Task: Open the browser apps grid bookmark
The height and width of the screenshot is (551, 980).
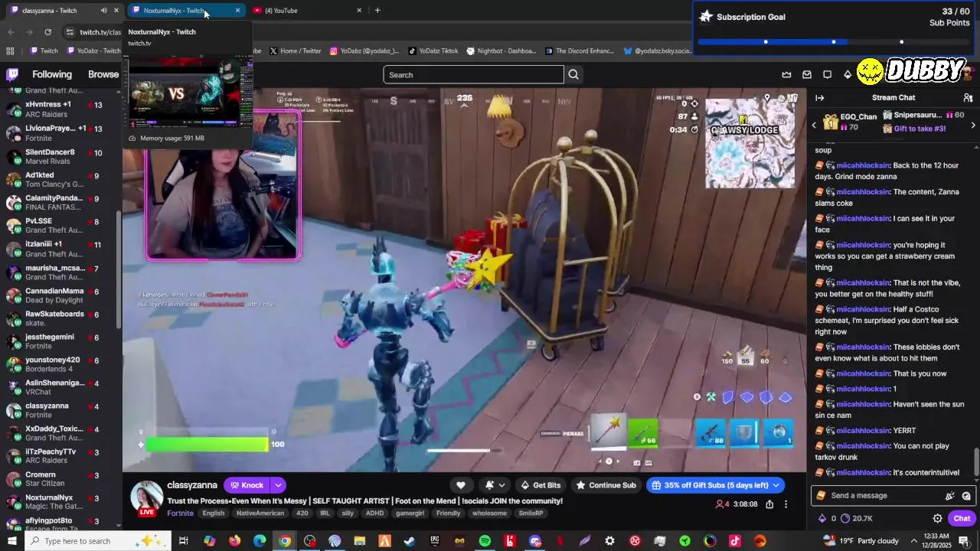Action: coord(10,51)
